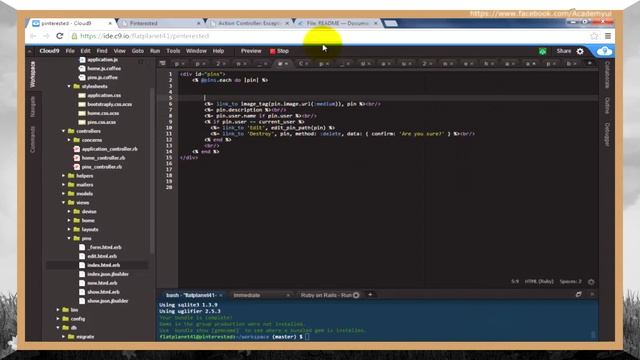The width and height of the screenshot is (640, 360).
Task: Click the Preview button
Action: pos(251,51)
